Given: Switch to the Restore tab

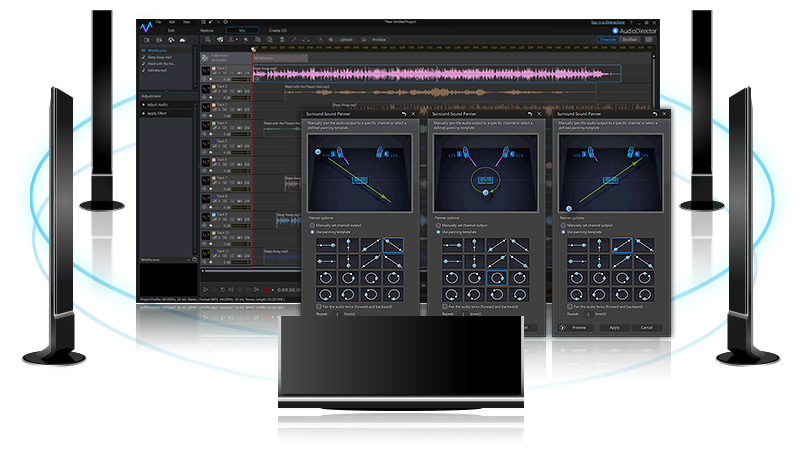Looking at the screenshot, I should click(x=207, y=31).
